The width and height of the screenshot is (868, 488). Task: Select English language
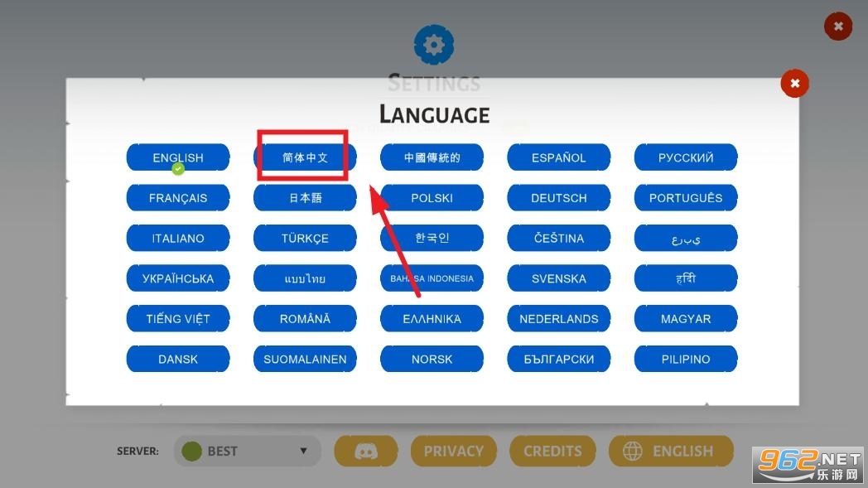(x=178, y=158)
